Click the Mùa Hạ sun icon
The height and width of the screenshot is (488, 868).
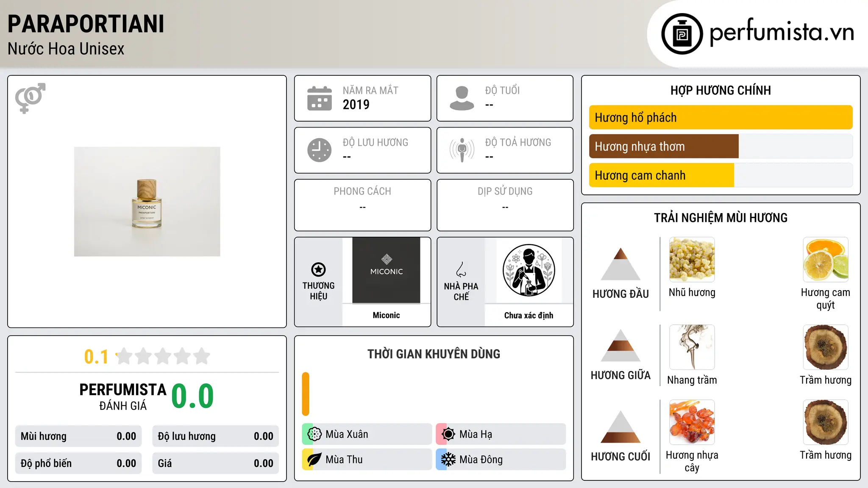pos(448,434)
